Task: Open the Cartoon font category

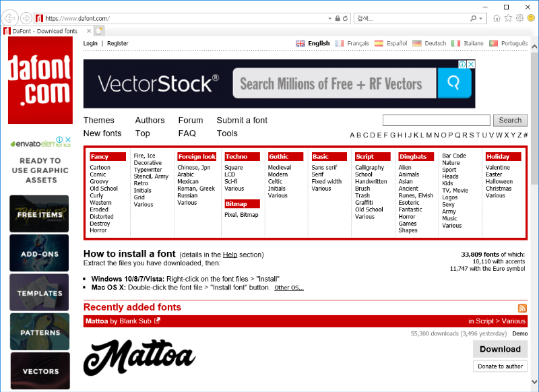Action: (x=100, y=167)
